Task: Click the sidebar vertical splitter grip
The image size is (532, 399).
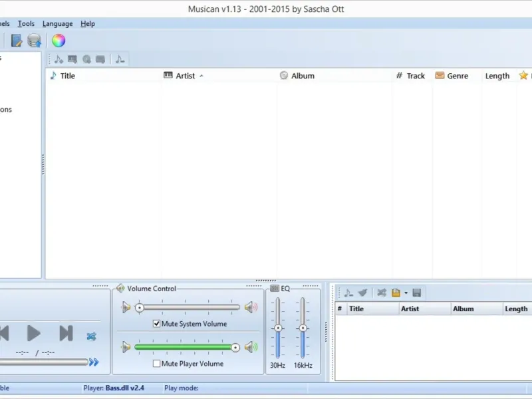Action: pyautogui.click(x=43, y=164)
